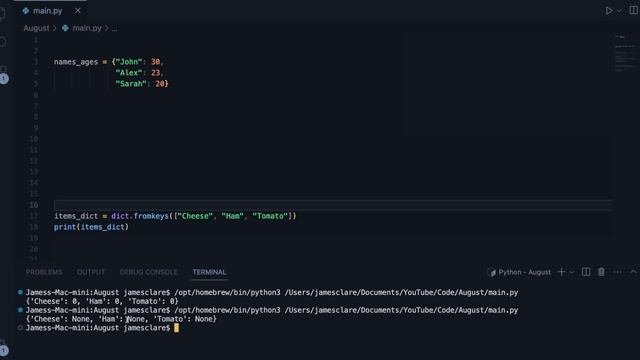Click the fromkeys method call

click(151, 216)
